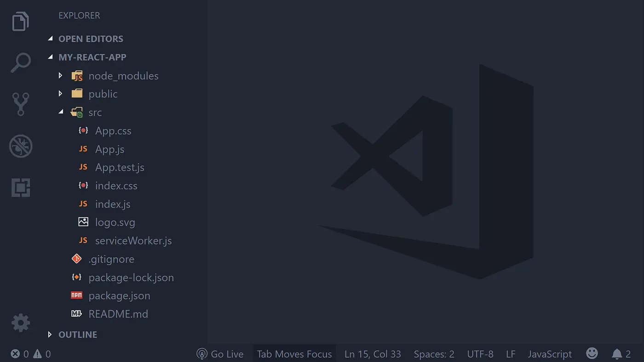The width and height of the screenshot is (644, 362).
Task: Select the src folder name
Action: point(95,113)
